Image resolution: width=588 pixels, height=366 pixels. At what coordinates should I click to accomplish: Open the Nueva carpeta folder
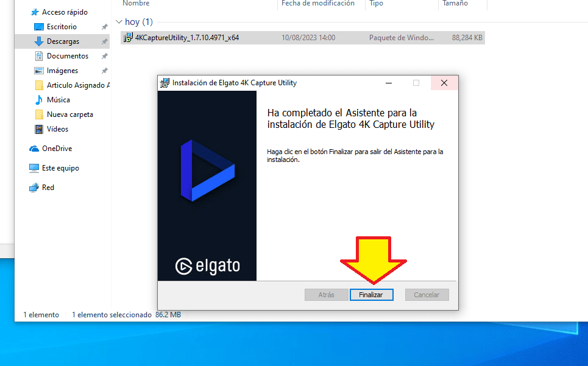click(x=69, y=114)
